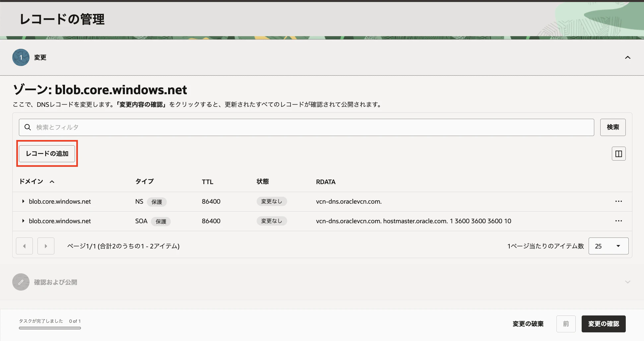This screenshot has width=644, height=341.
Task: Go to next page arrow
Action: pyautogui.click(x=46, y=246)
